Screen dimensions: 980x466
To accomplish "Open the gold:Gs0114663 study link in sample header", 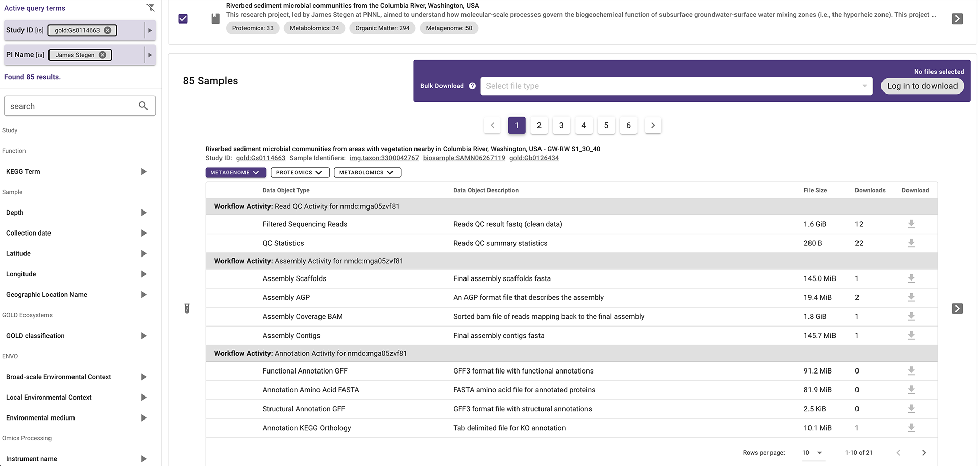I will pos(261,158).
